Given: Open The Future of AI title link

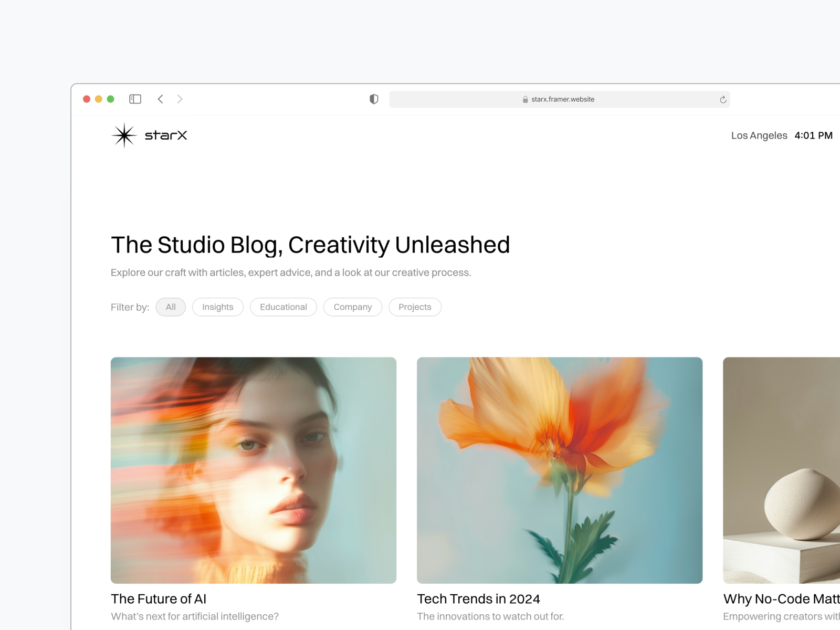Looking at the screenshot, I should (159, 599).
